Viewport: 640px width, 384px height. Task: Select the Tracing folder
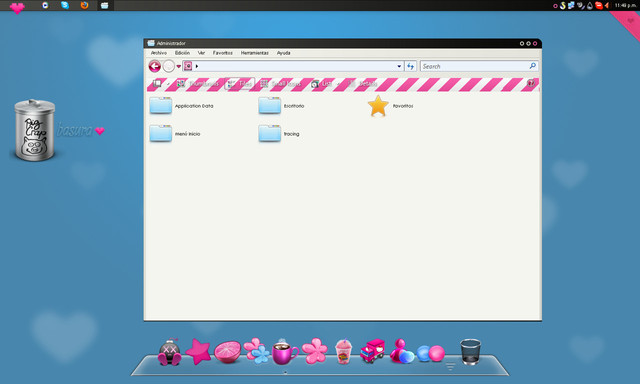[279, 133]
